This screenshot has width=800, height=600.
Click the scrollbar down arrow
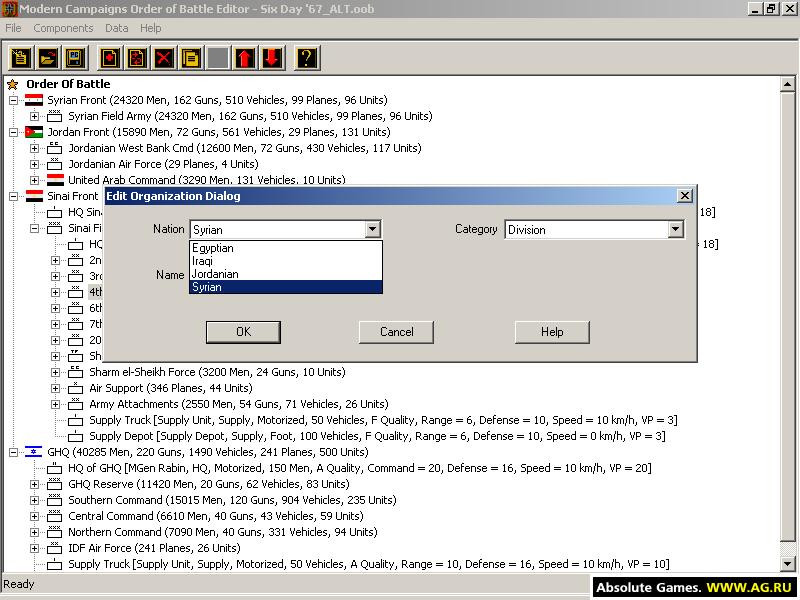point(787,564)
